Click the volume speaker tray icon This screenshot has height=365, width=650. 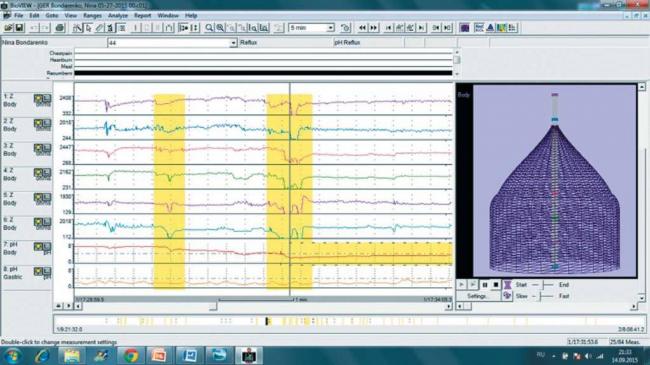588,356
